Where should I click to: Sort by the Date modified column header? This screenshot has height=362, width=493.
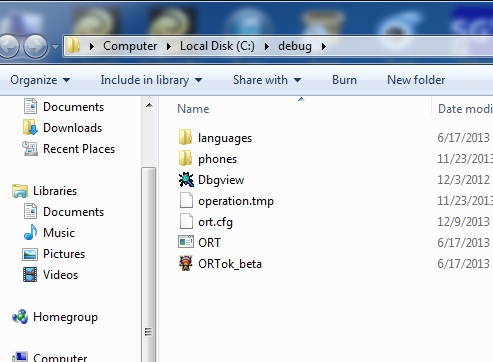coord(465,109)
